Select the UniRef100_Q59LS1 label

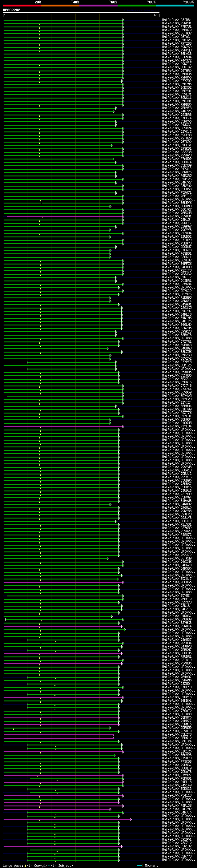pyautogui.click(x=177, y=95)
